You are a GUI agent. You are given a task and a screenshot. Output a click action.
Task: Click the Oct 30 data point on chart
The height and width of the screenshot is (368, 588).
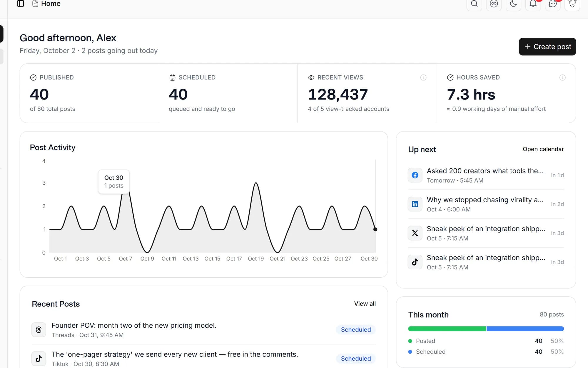click(x=375, y=229)
